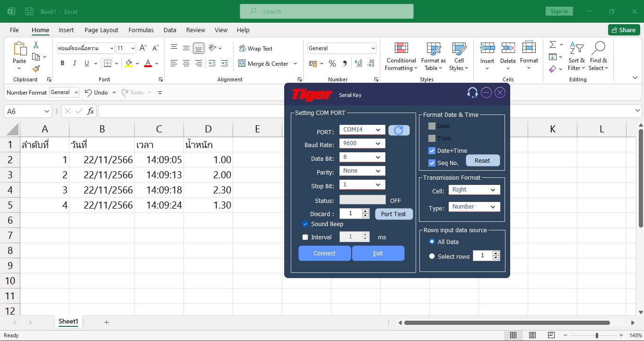Uncheck the Seq No. checkbox
This screenshot has width=644, height=341.
point(432,163)
